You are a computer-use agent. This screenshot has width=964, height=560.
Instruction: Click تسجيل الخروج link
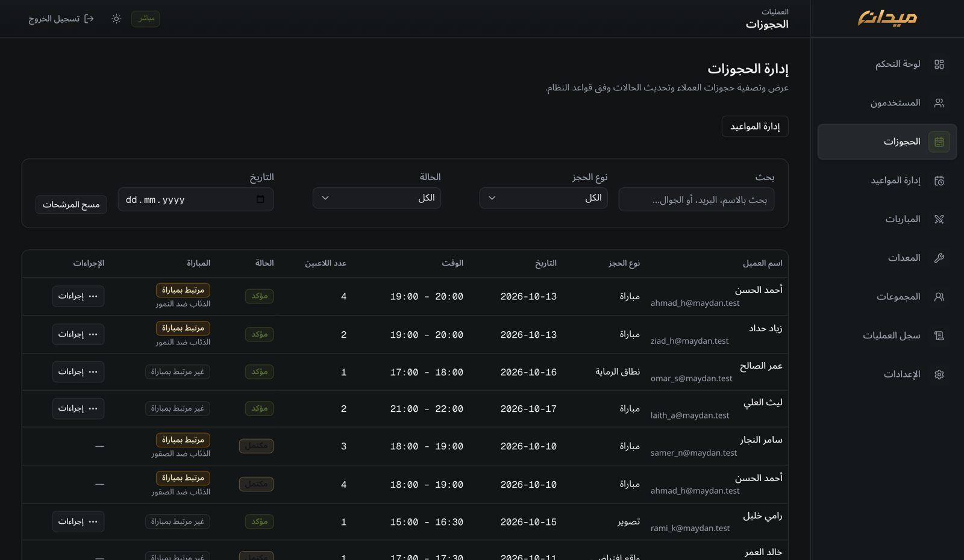(x=61, y=19)
